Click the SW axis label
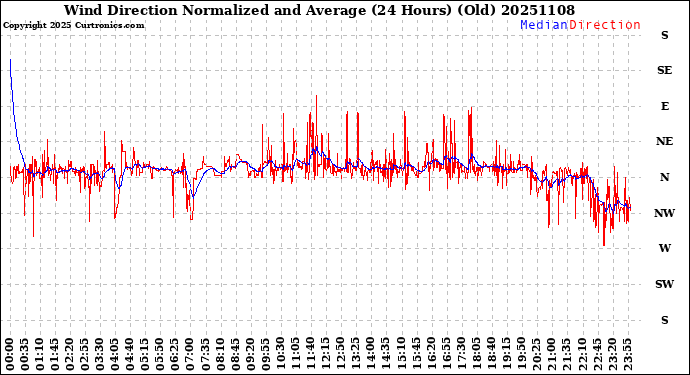The width and height of the screenshot is (690, 375). point(664,284)
